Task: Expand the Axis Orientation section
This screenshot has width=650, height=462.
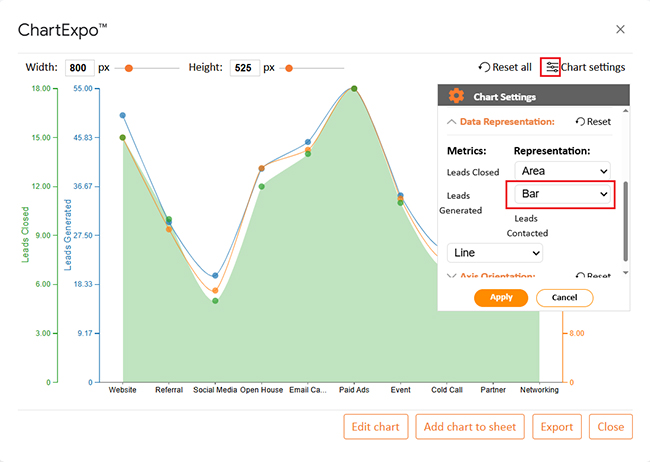Action: pyautogui.click(x=449, y=277)
